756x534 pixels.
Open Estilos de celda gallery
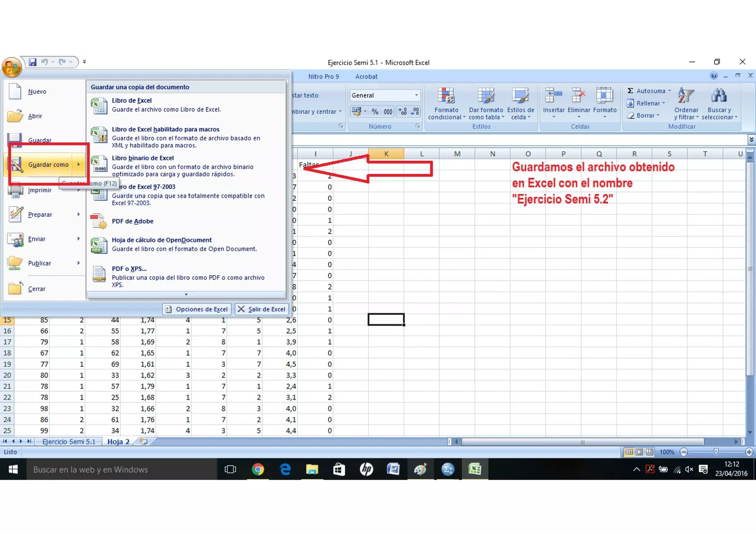[520, 104]
